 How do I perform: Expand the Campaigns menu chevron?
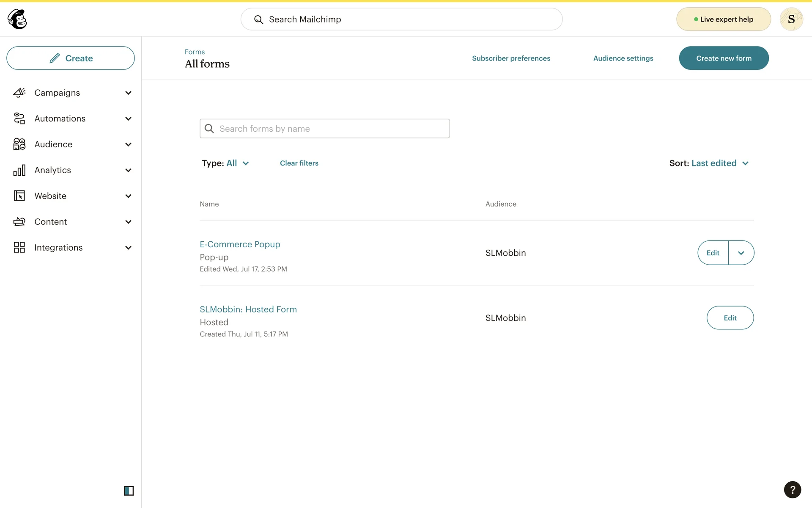point(128,93)
